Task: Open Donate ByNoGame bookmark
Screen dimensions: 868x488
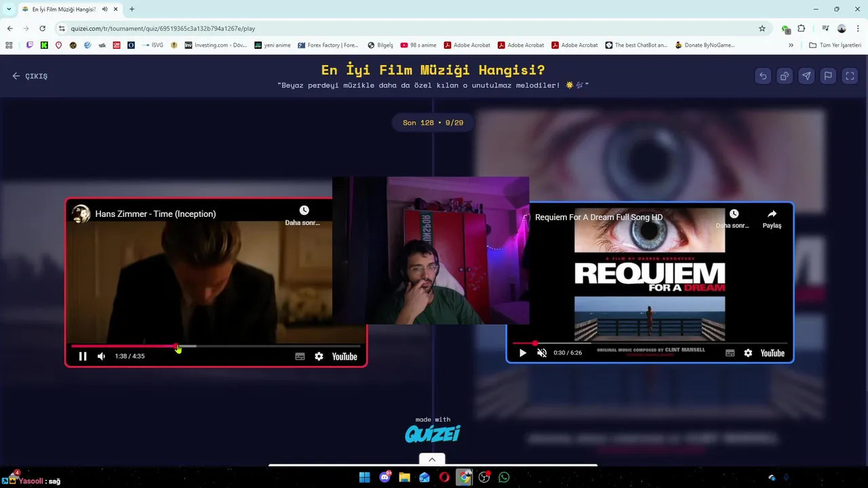Action: [x=705, y=45]
